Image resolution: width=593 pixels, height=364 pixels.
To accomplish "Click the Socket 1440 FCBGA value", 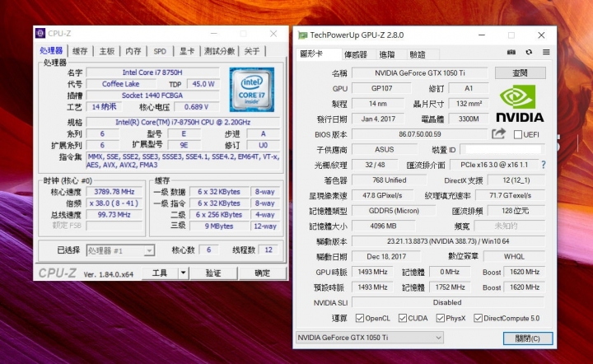I will 152,96.
